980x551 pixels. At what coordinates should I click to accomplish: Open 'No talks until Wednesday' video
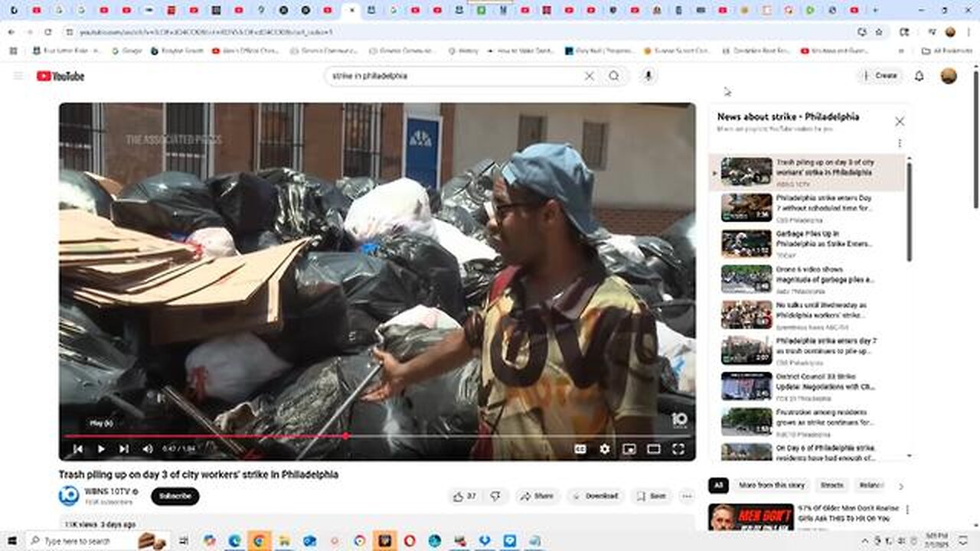pyautogui.click(x=807, y=315)
